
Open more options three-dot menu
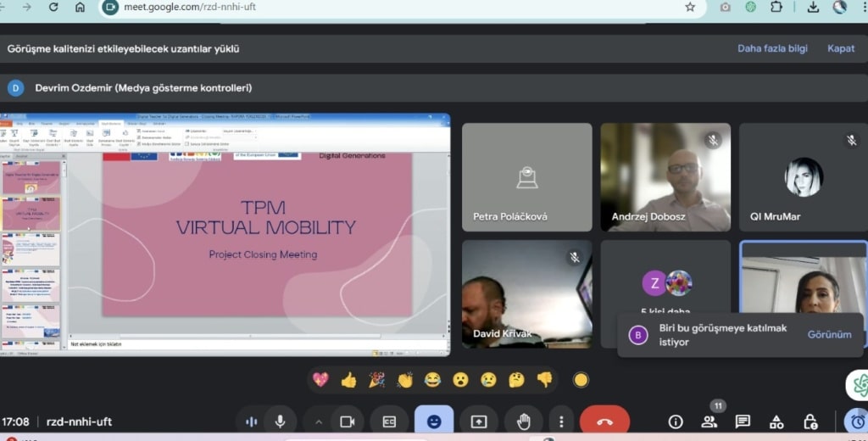pos(561,421)
